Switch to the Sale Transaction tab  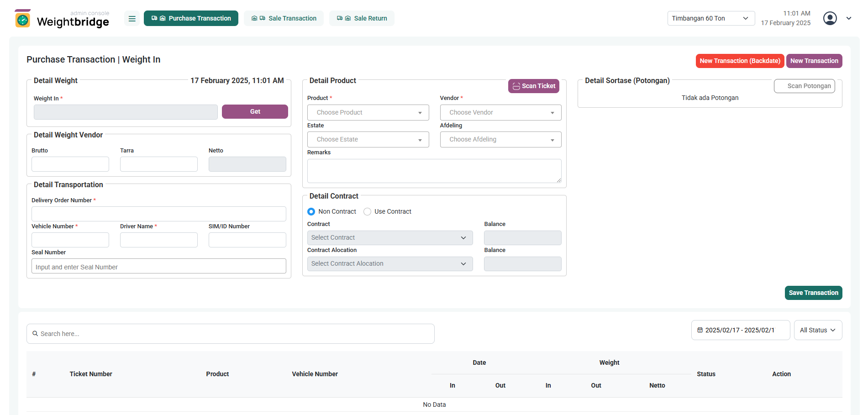tap(284, 18)
